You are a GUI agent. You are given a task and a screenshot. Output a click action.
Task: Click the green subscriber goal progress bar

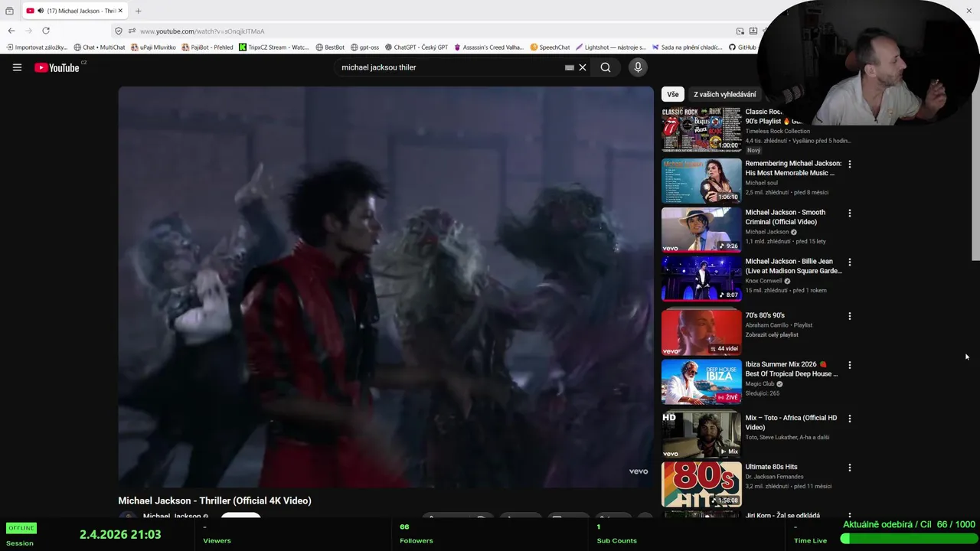[x=907, y=539]
